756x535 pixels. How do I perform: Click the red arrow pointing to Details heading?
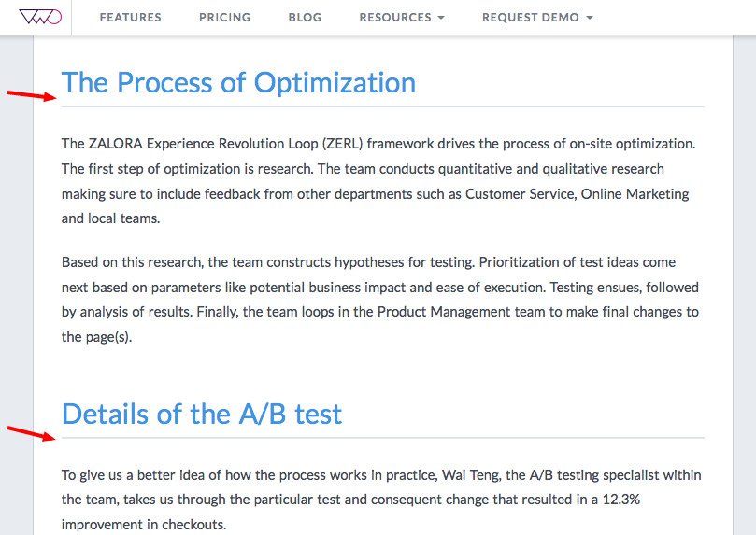coord(32,433)
